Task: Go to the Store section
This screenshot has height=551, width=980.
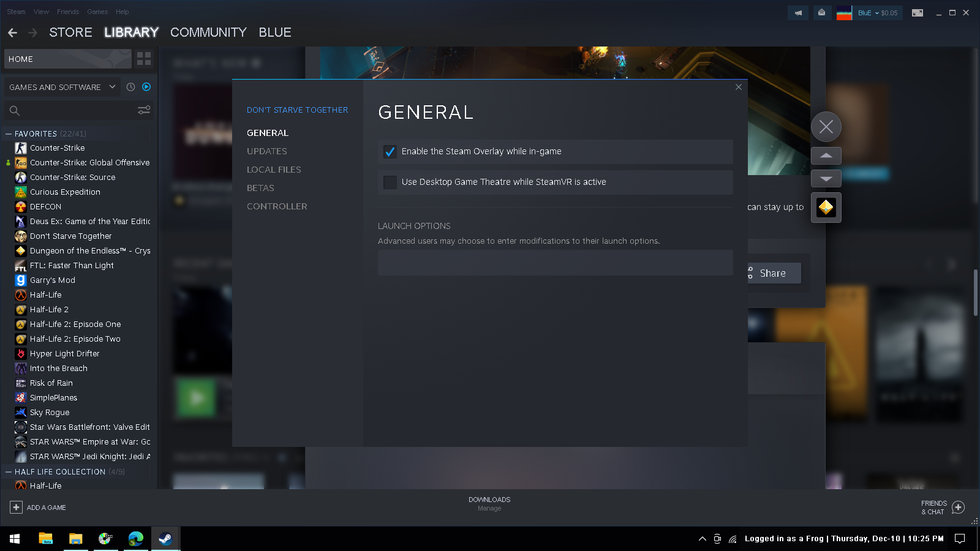Action: point(71,32)
